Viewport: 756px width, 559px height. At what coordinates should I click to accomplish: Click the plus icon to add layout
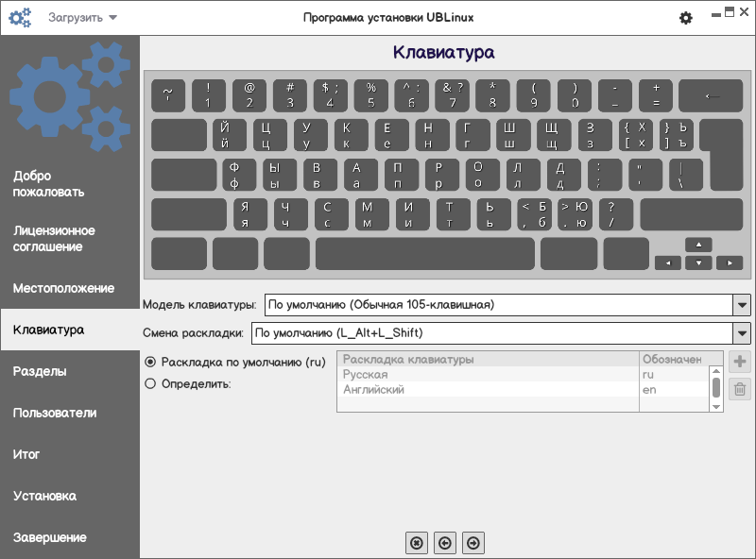pyautogui.click(x=740, y=362)
